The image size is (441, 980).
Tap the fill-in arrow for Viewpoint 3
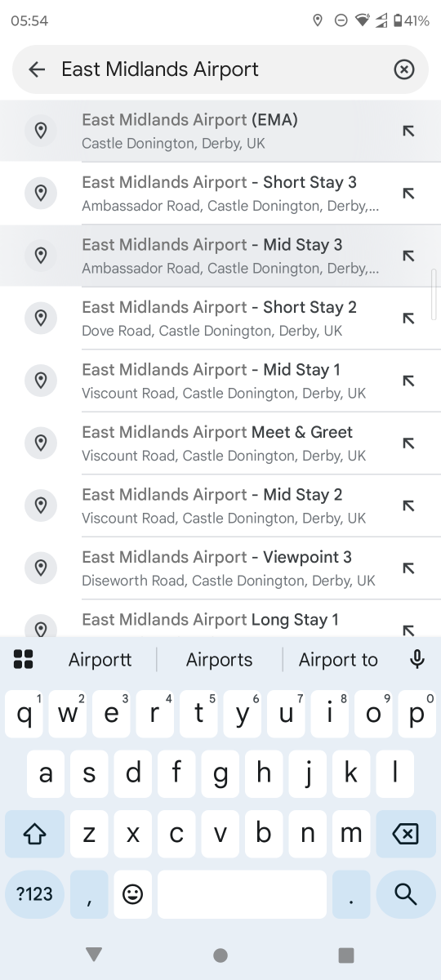point(408,568)
